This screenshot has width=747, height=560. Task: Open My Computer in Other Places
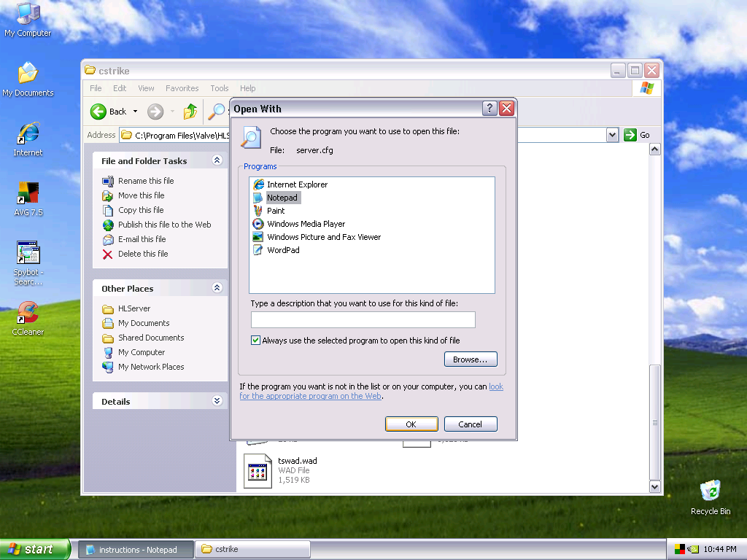tap(133, 352)
